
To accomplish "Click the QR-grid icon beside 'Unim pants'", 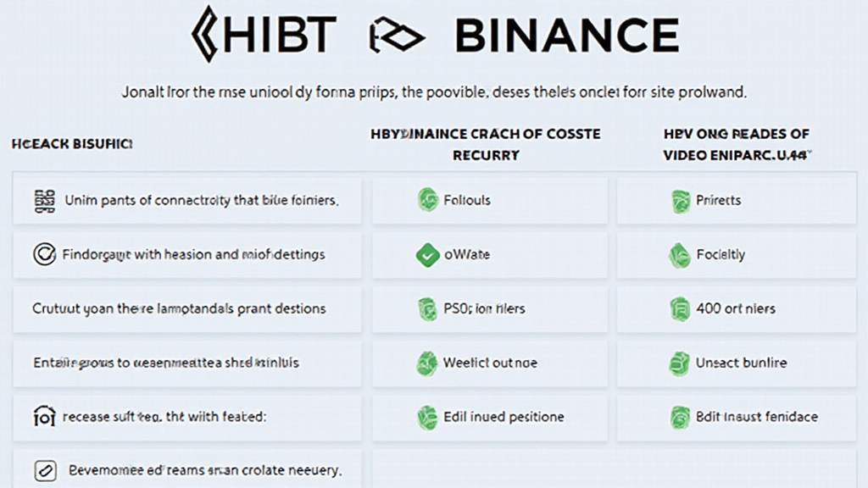I will tap(44, 201).
